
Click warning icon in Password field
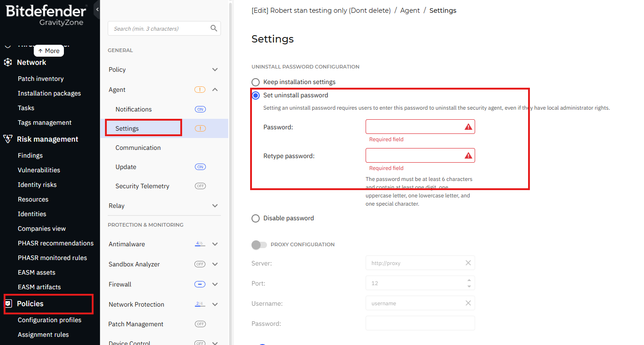[468, 127]
